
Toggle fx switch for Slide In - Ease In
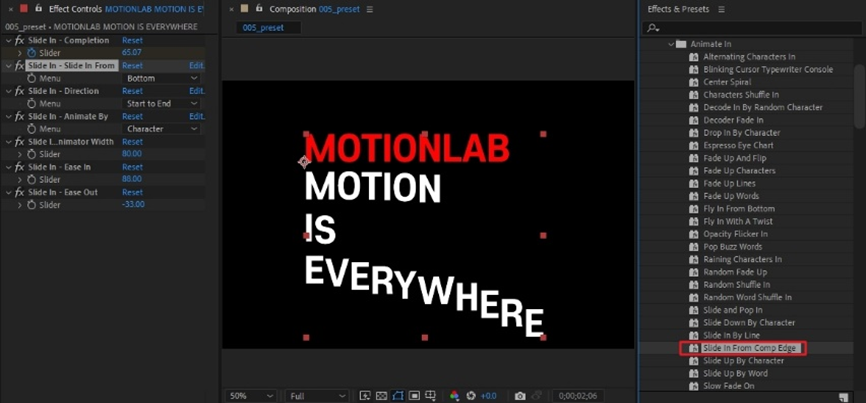(19, 167)
